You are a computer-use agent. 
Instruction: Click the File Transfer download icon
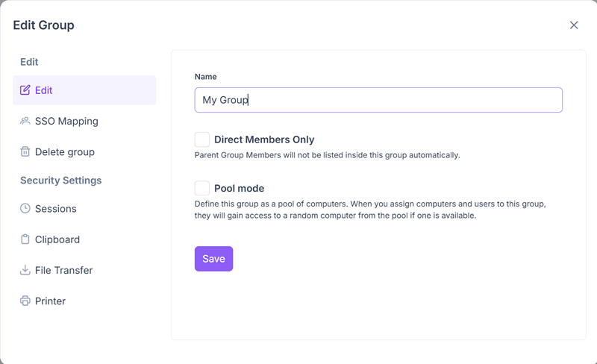coord(25,270)
